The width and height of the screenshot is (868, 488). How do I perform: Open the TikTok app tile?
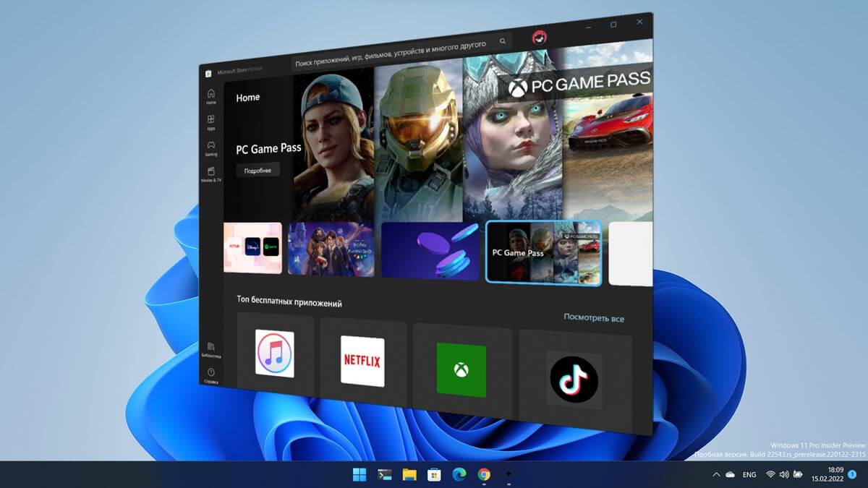574,380
